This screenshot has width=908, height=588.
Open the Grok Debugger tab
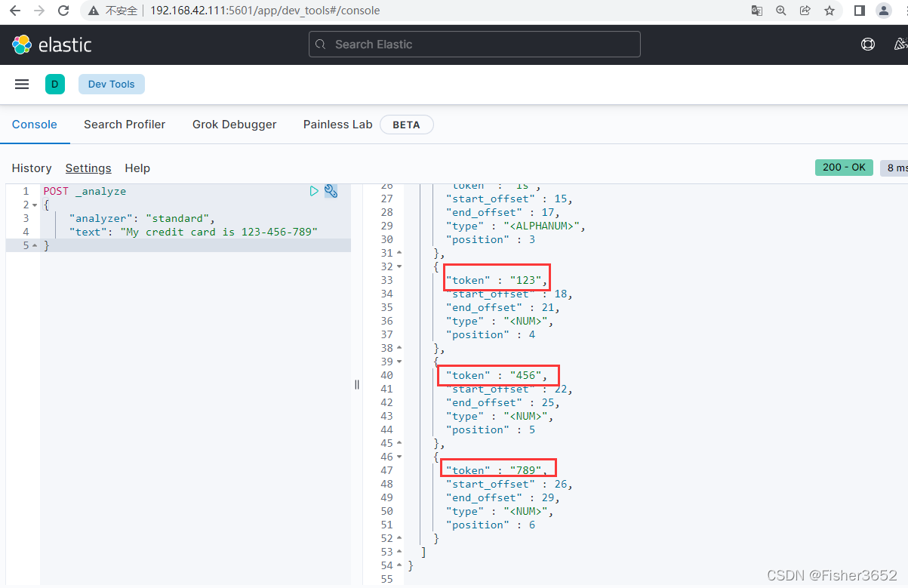pos(234,125)
